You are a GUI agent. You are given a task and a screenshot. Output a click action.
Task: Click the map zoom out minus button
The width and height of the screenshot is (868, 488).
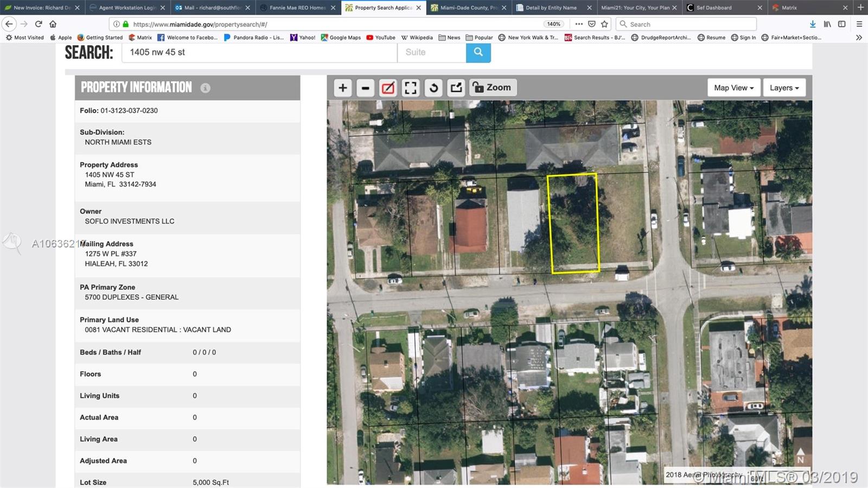[365, 88]
